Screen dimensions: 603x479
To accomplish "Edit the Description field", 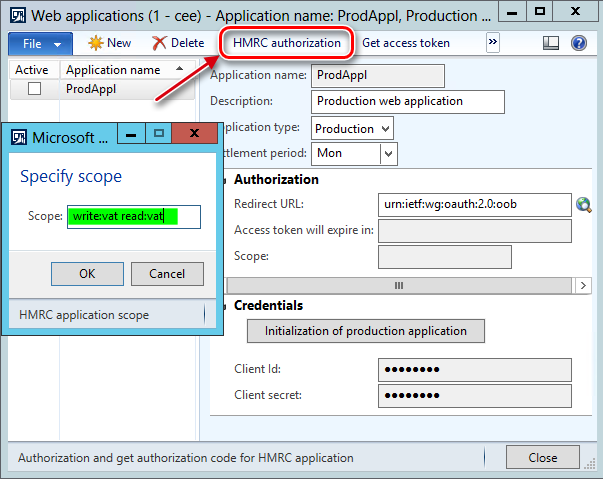I will (x=408, y=101).
